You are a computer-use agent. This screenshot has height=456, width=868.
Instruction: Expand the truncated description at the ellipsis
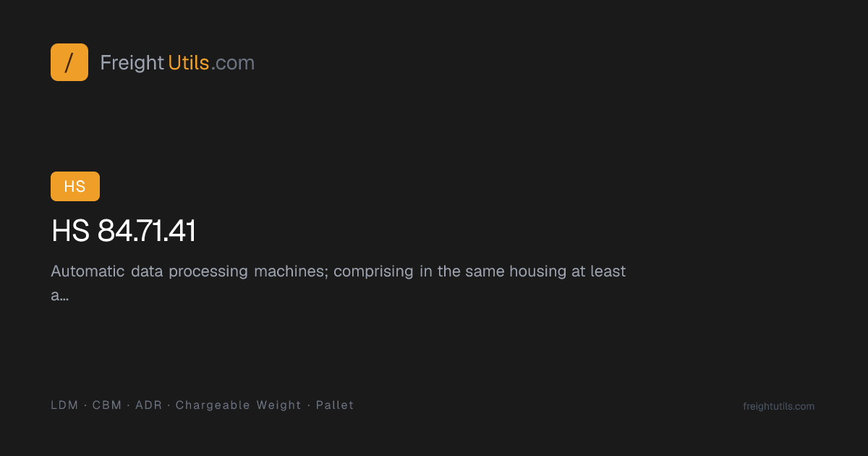tap(60, 296)
